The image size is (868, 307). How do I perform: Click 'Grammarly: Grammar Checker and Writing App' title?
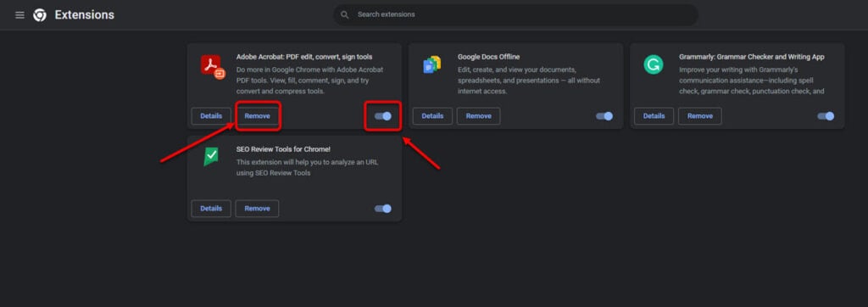click(752, 57)
